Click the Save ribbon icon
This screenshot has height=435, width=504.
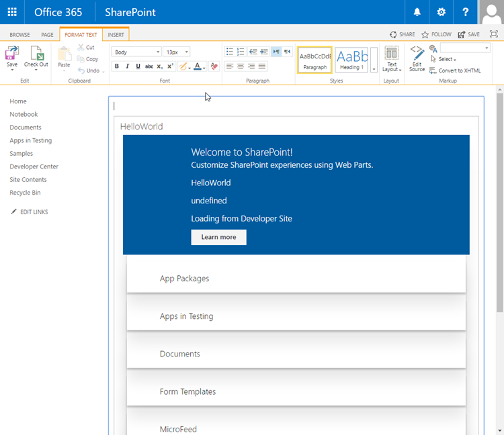(x=12, y=53)
